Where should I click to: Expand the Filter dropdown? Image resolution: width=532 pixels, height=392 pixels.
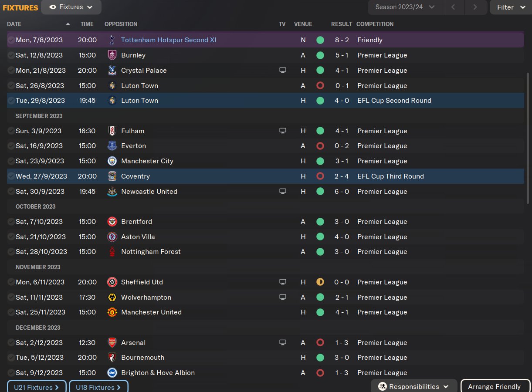tap(511, 7)
